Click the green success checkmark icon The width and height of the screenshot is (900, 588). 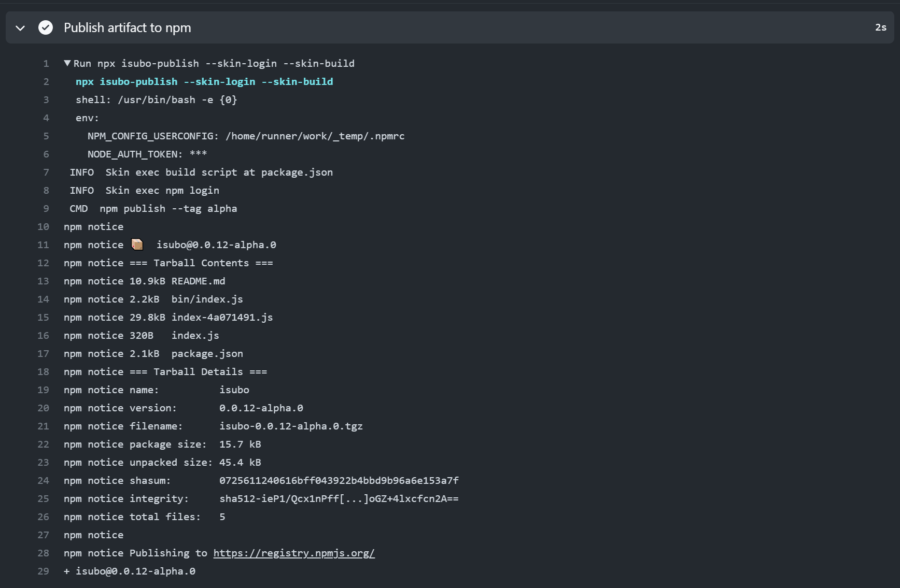(46, 27)
